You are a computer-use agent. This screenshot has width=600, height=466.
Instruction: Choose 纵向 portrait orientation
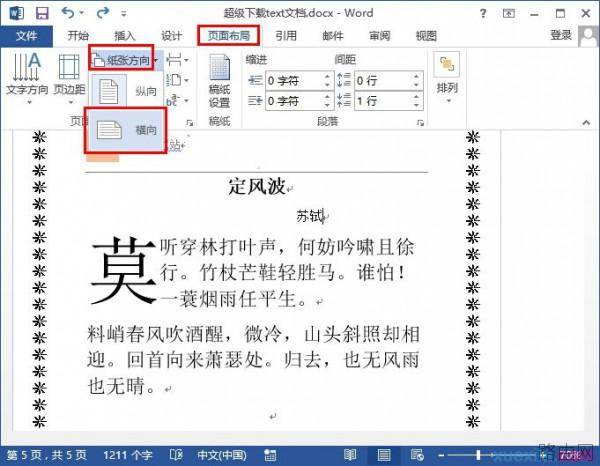126,91
